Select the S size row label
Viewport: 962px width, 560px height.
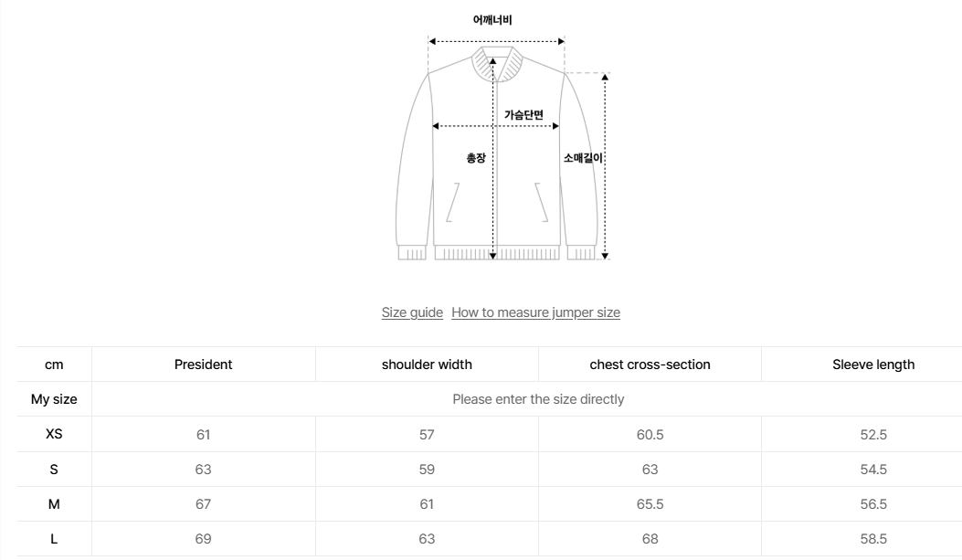click(x=54, y=469)
